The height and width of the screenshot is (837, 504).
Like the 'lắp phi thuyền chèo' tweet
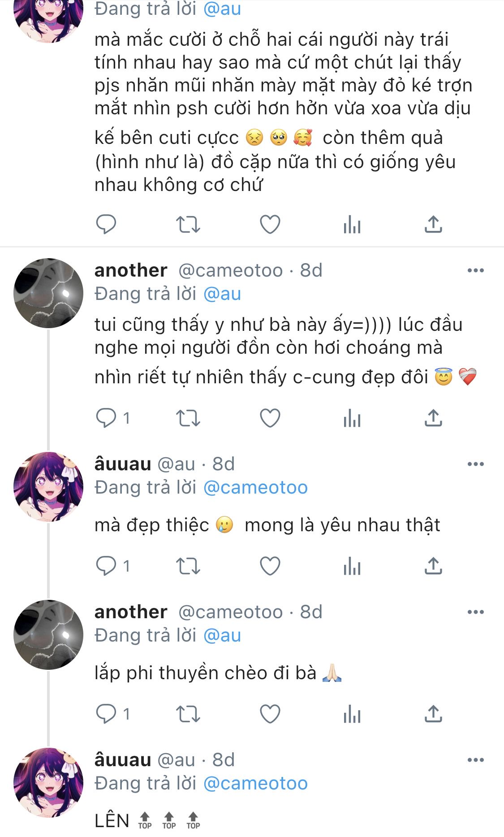270,714
